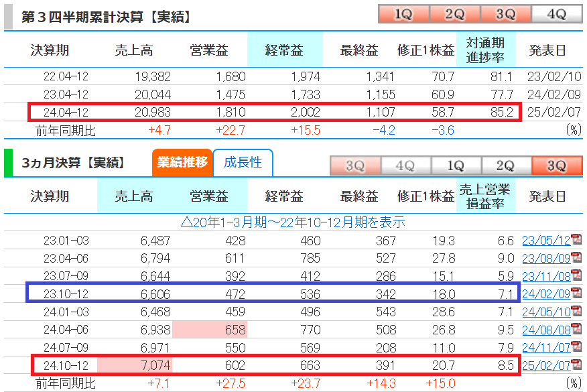Screen dimensions: 587x392
Task: Open 24/02/09 announcement link
Action: pos(546,294)
